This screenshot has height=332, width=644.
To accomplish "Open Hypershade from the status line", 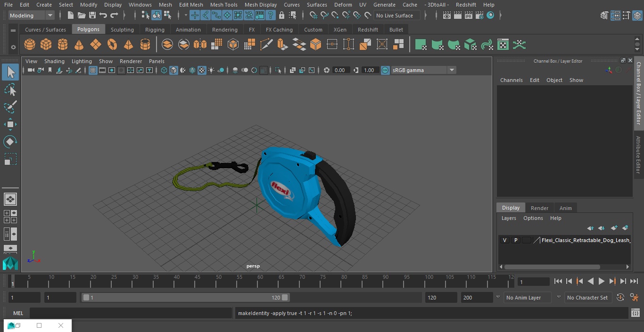I will (x=490, y=16).
